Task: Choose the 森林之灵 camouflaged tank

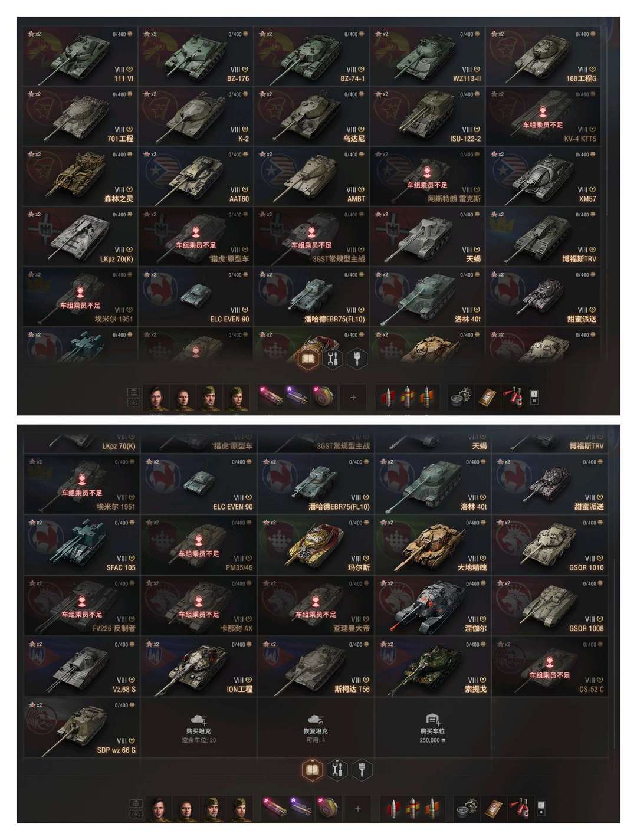Action: click(80, 176)
